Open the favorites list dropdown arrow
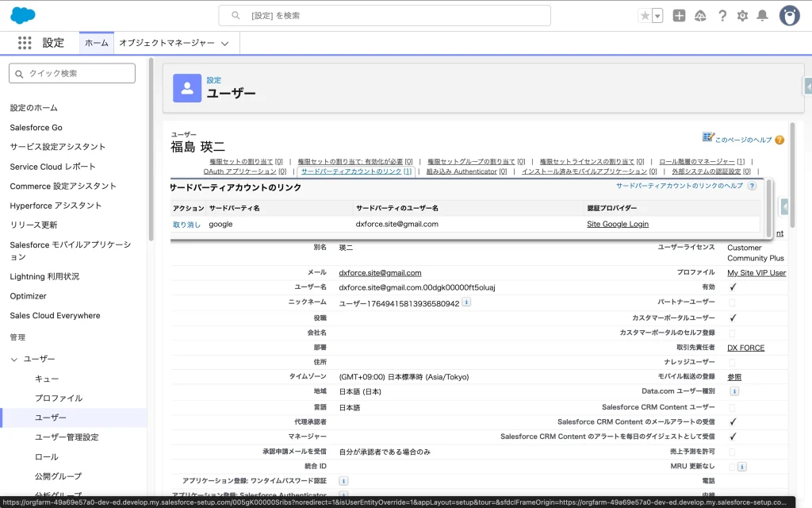Image resolution: width=812 pixels, height=508 pixels. pyautogui.click(x=657, y=16)
